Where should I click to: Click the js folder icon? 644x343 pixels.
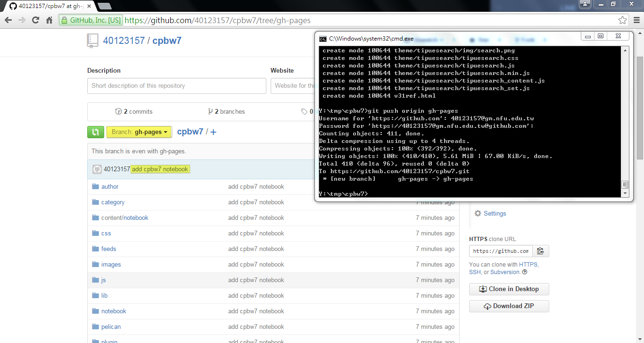(x=96, y=280)
